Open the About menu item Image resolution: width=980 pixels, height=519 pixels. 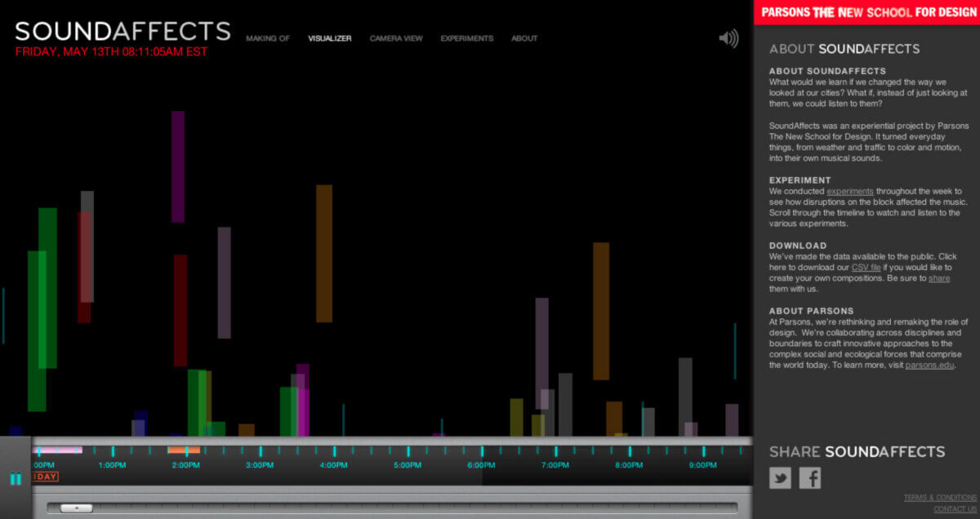coord(524,38)
